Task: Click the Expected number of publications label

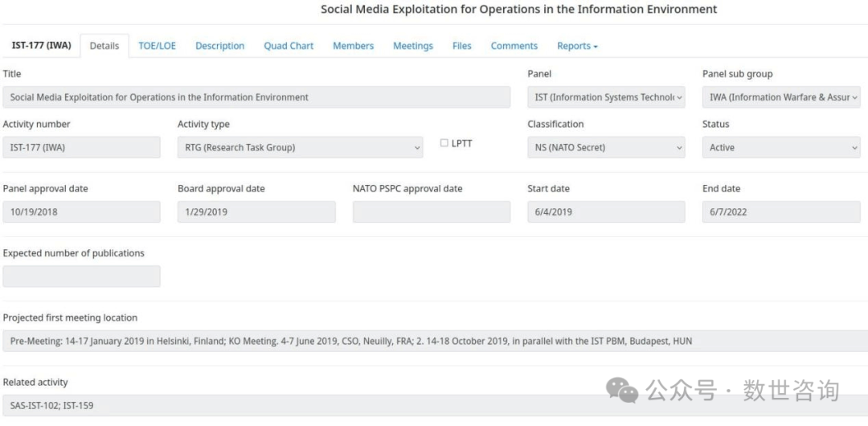Action: 74,253
